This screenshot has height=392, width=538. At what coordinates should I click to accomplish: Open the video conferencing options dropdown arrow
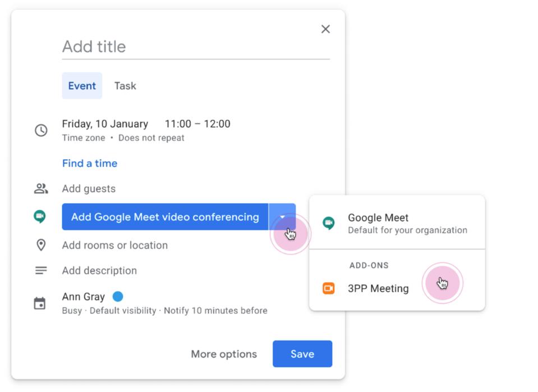point(283,217)
